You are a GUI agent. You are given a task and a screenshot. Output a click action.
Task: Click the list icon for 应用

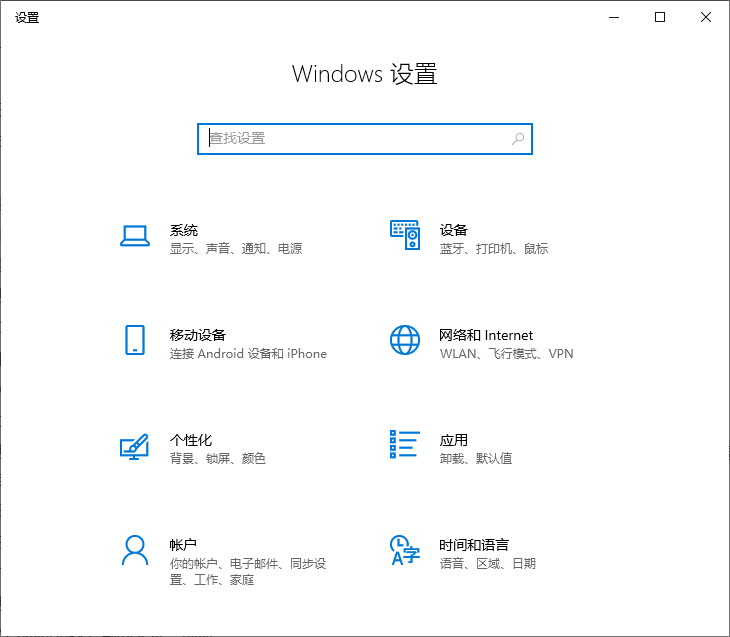(x=405, y=444)
